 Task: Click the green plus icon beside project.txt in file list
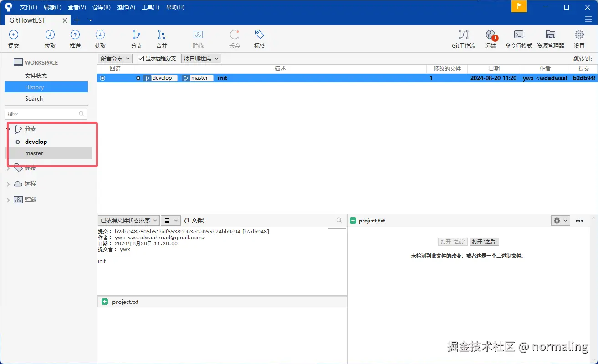click(105, 302)
